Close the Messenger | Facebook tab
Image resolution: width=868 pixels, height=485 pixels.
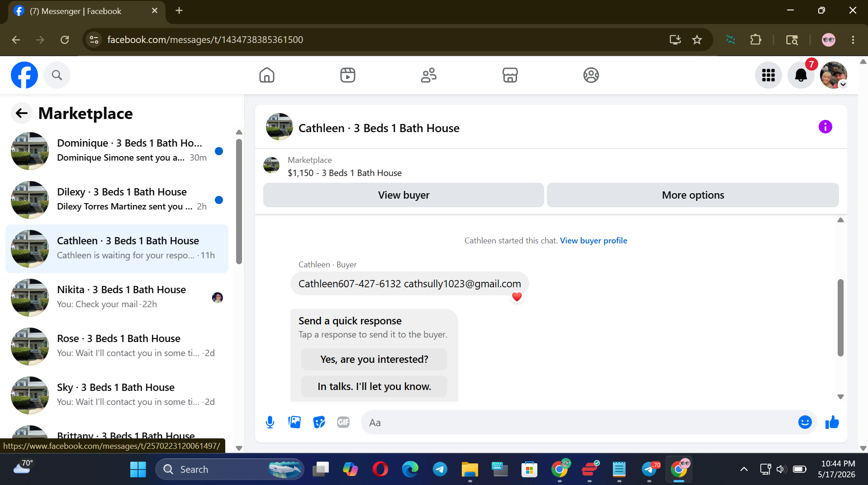155,10
